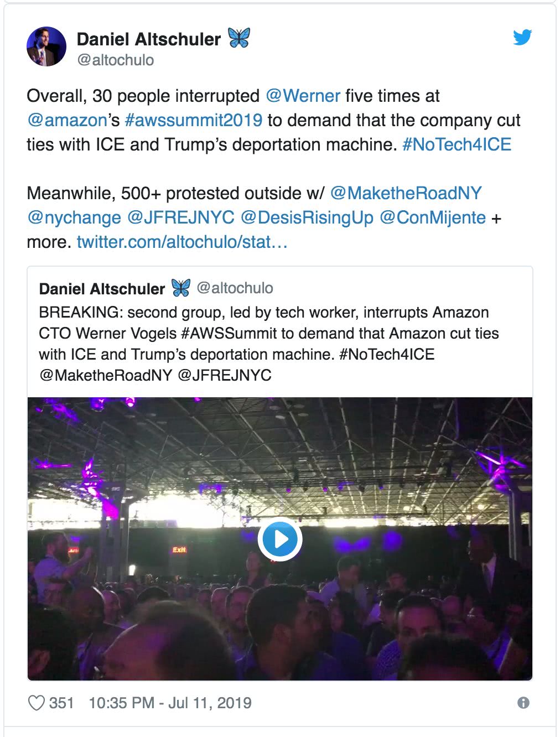Click the @Werner mention link
This screenshot has height=737, width=560.
coord(303,96)
